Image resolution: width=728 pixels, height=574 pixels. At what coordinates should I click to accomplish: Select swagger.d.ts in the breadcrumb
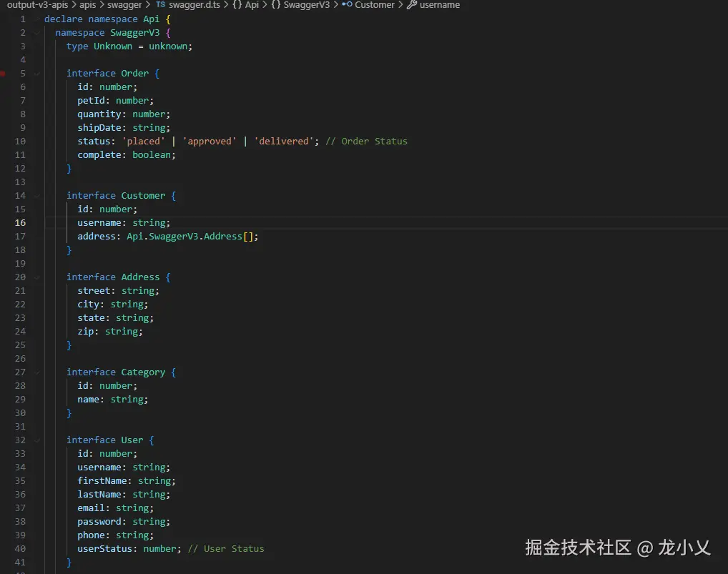pos(194,4)
